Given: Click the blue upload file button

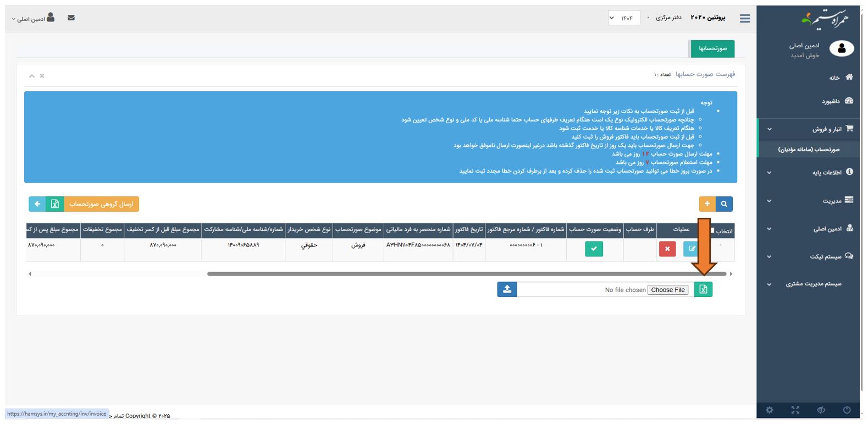Looking at the screenshot, I should click(x=507, y=289).
